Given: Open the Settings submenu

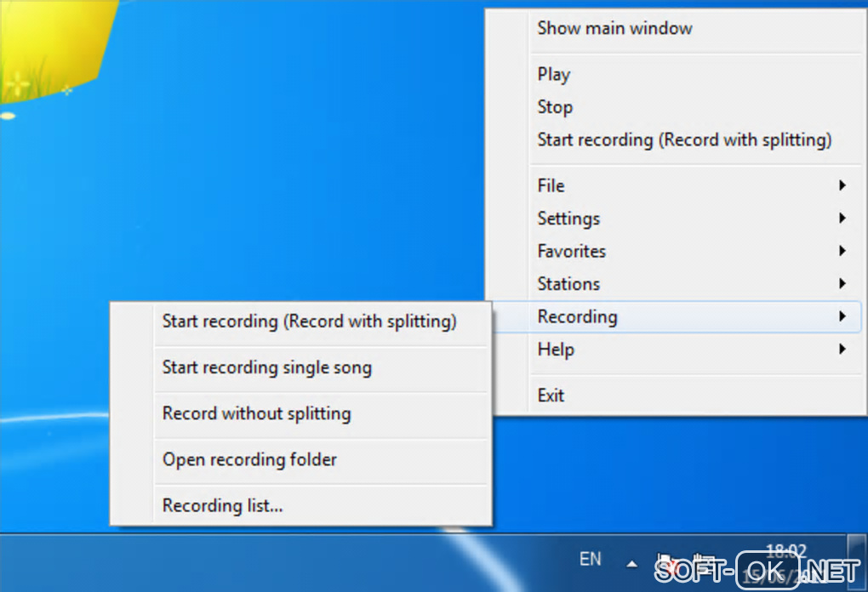Looking at the screenshot, I should (x=676, y=218).
